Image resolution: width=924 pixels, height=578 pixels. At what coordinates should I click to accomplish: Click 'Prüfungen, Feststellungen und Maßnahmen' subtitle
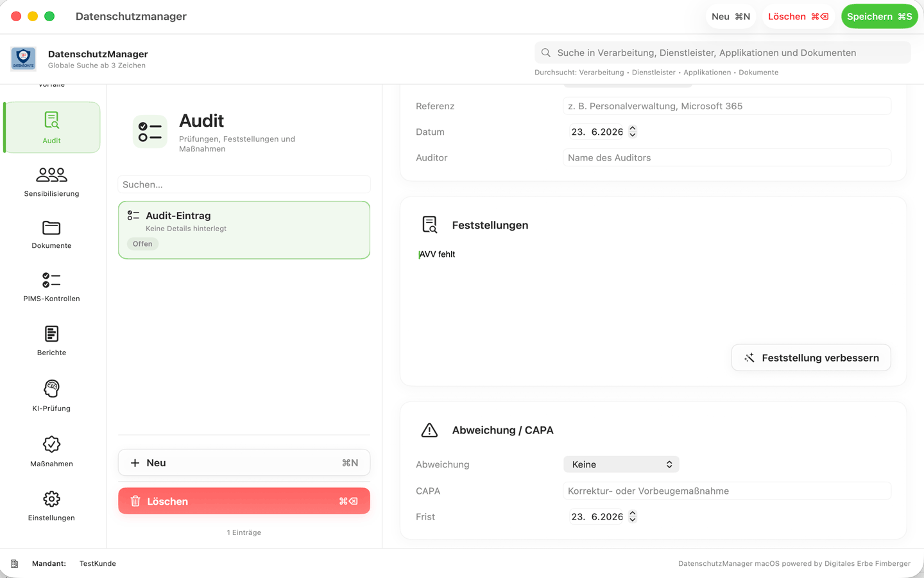[237, 144]
